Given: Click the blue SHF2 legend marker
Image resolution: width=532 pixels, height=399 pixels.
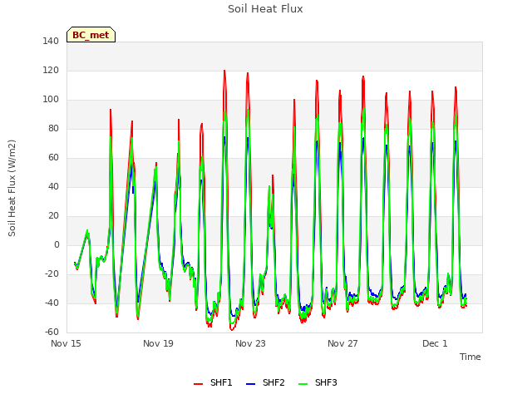Looking at the screenshot, I should [x=250, y=384].
